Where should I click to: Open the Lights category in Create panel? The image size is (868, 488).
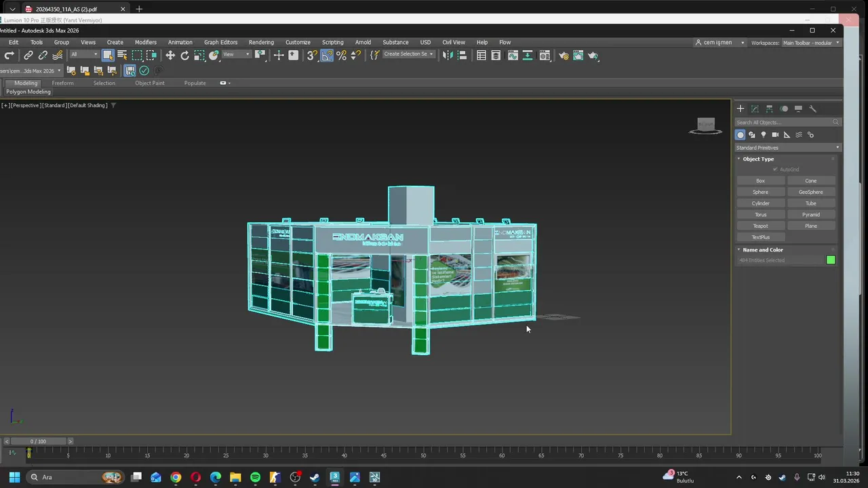[x=764, y=135]
